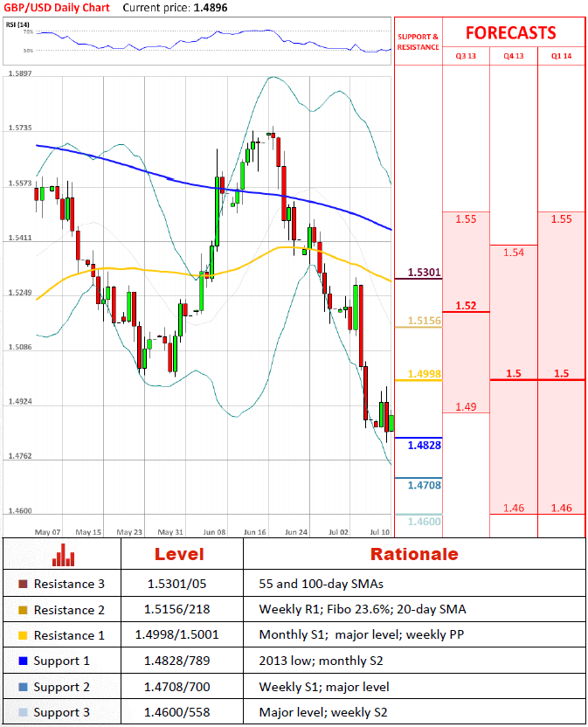This screenshot has width=588, height=727.
Task: Click the Support 1 blue swatch
Action: (x=23, y=661)
